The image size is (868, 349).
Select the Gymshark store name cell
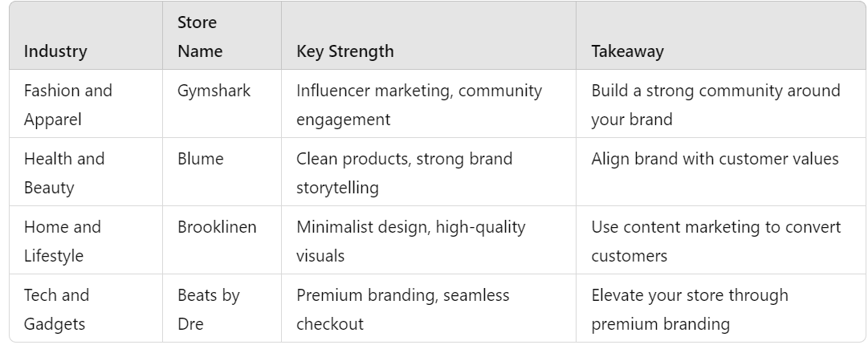(214, 91)
